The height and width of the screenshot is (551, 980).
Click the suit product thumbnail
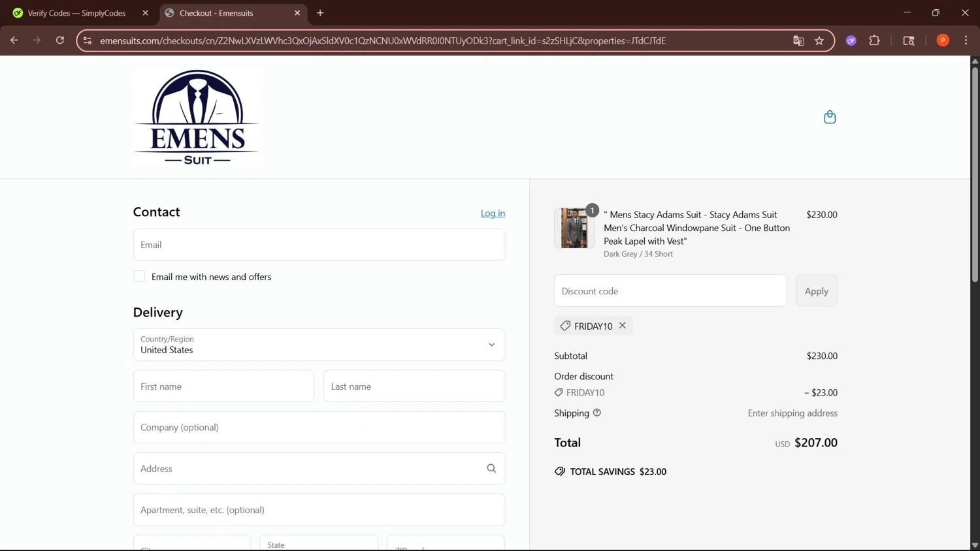[574, 228]
